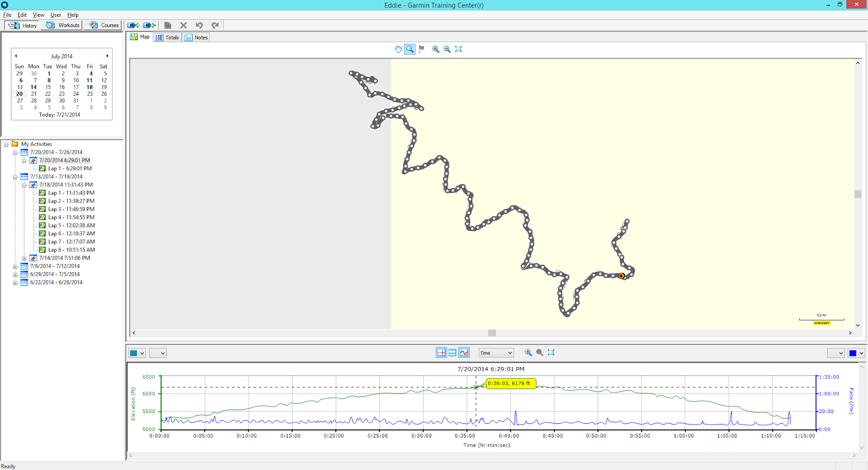Image resolution: width=868 pixels, height=470 pixels.
Task: Expand the 7/14/2014 7:51:06 PM activity
Action: 24,259
